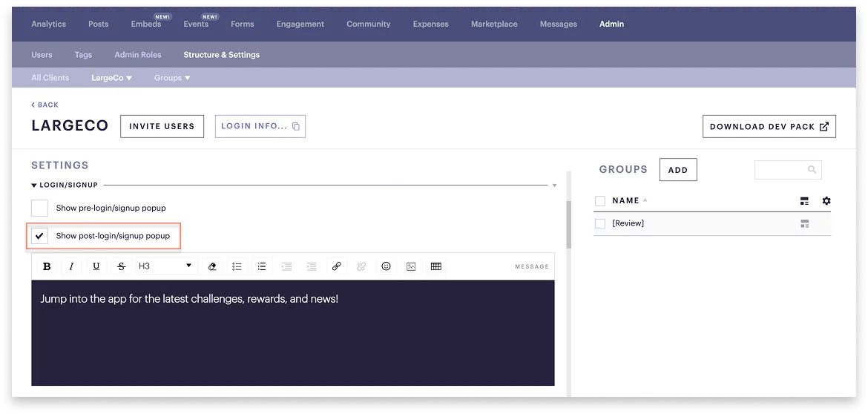Open the Analytics tab

pos(49,24)
